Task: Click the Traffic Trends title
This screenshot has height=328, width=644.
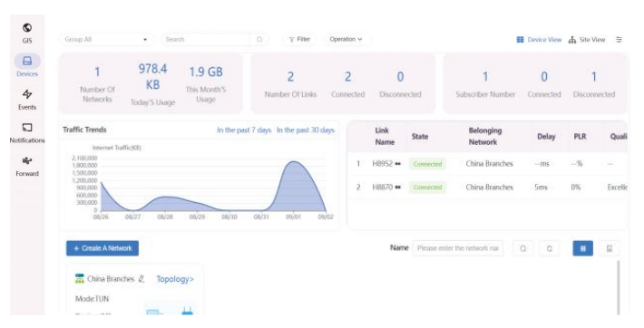Action: click(x=84, y=130)
